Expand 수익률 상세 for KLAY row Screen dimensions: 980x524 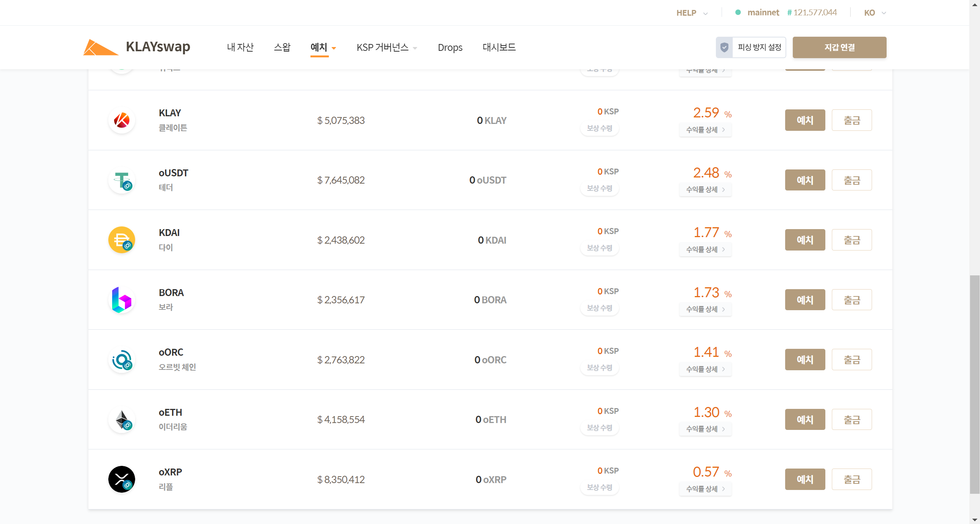pos(705,130)
